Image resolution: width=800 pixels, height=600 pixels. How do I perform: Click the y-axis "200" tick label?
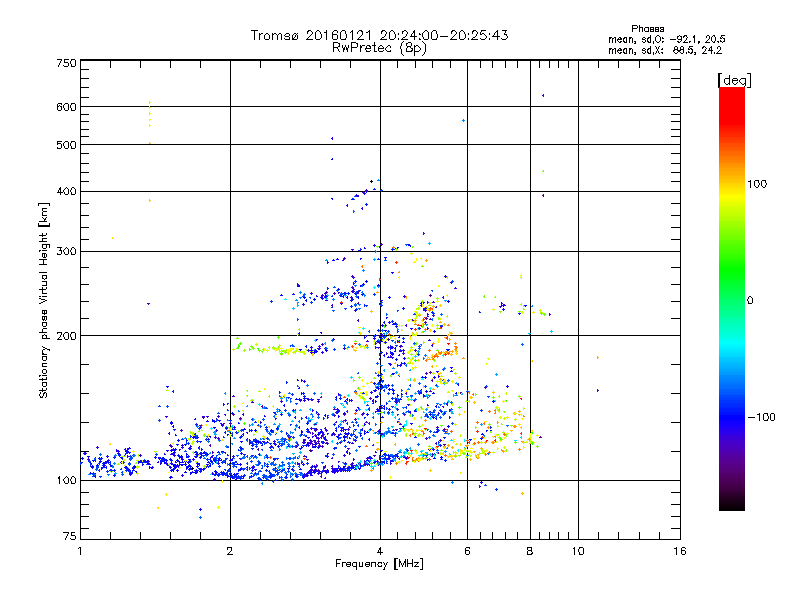[x=66, y=336]
